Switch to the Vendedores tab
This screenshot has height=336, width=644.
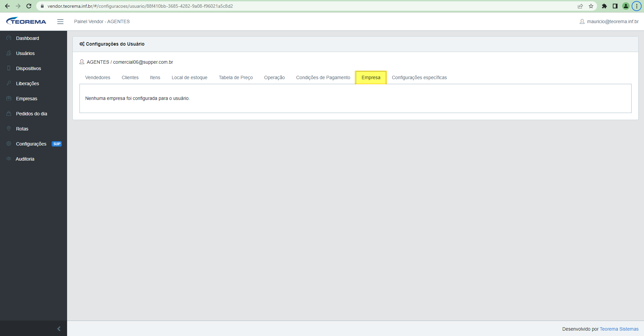(x=98, y=77)
